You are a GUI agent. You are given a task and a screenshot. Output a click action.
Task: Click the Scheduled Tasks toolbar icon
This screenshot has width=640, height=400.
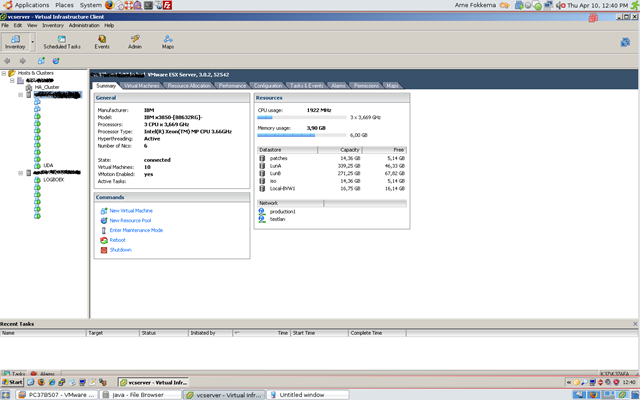coord(61,41)
